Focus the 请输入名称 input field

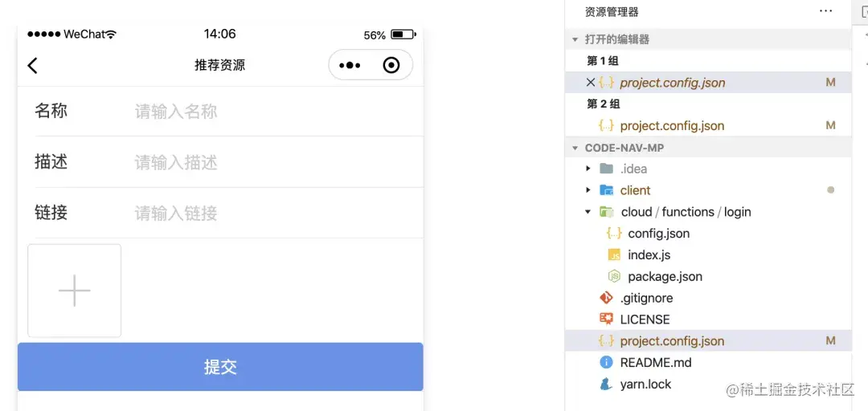coord(276,112)
